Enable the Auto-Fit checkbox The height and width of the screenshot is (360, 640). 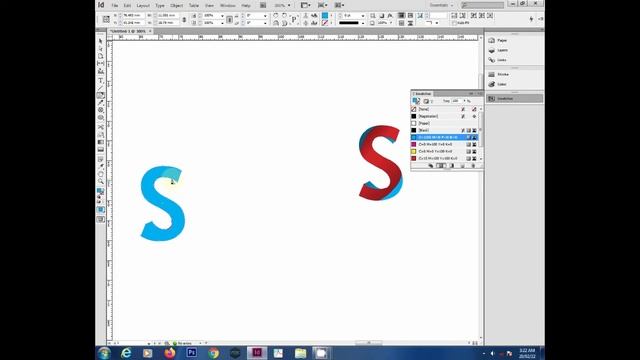(x=454, y=23)
